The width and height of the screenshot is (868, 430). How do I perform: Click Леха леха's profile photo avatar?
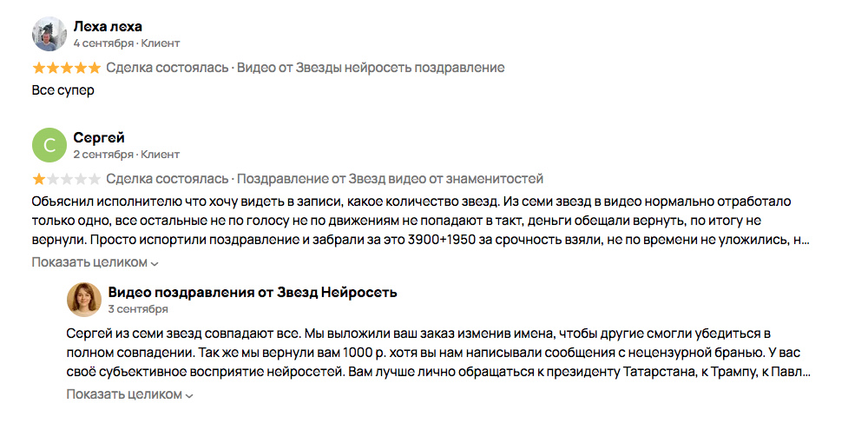(49, 34)
